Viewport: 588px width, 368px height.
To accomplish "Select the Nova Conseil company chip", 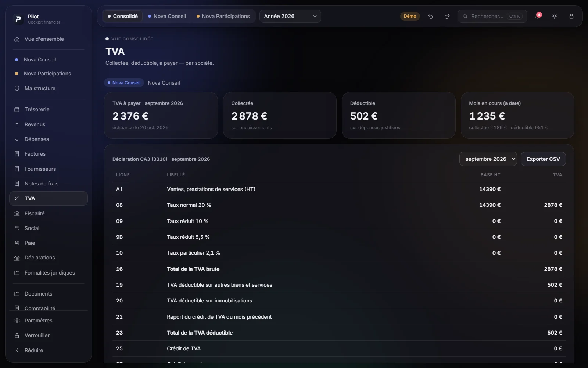I will [x=124, y=83].
